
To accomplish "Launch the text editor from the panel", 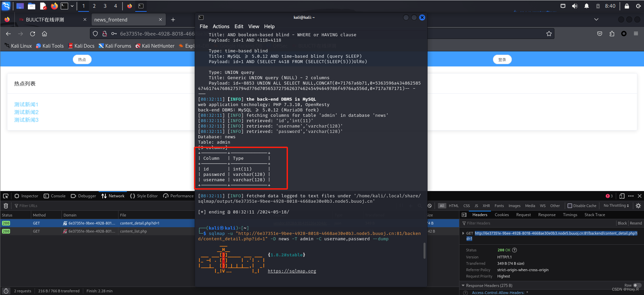I will click(43, 6).
